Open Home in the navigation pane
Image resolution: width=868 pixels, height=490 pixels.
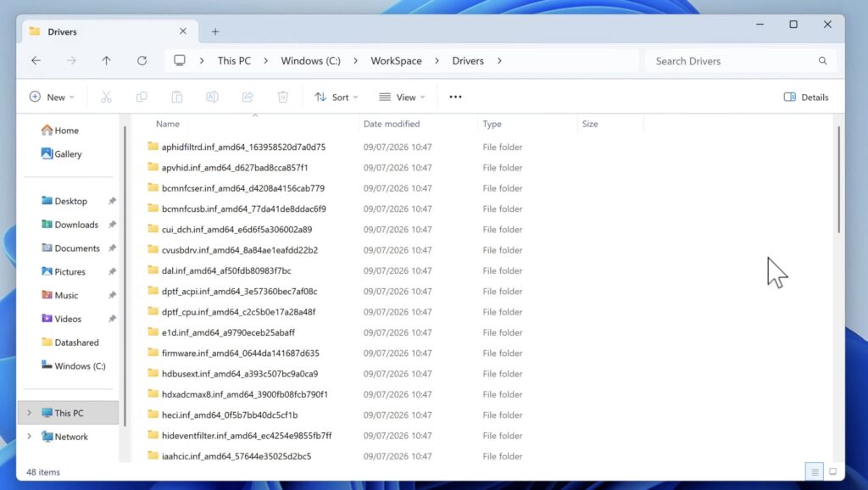tap(60, 130)
